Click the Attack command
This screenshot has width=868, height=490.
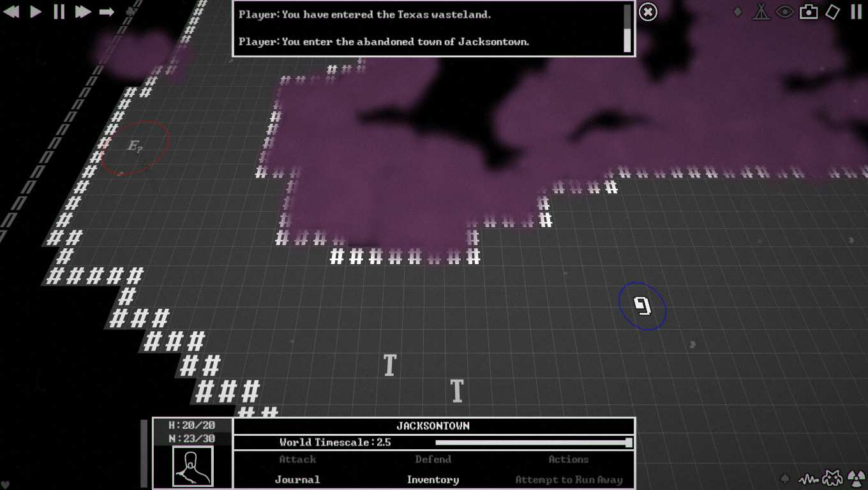pyautogui.click(x=297, y=459)
